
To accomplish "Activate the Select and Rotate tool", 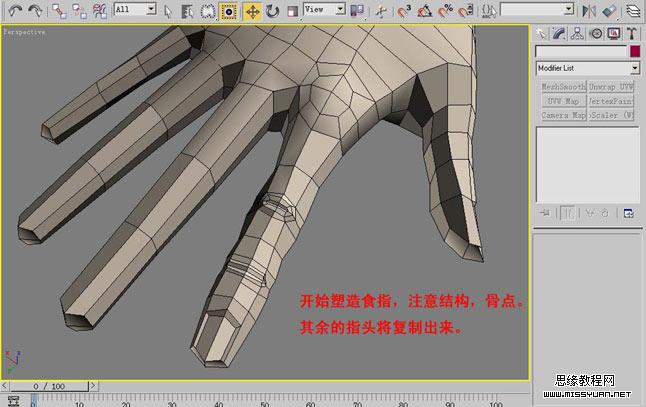I will coord(272,12).
